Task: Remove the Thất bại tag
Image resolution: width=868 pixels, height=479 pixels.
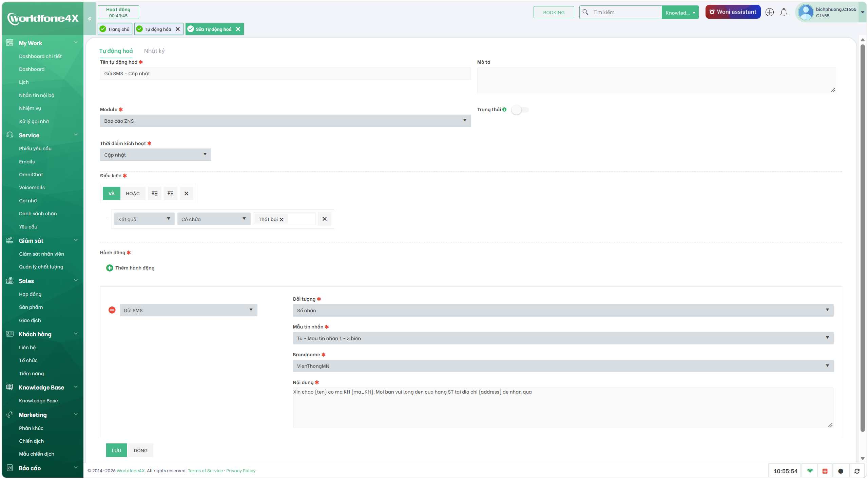Action: [x=281, y=219]
